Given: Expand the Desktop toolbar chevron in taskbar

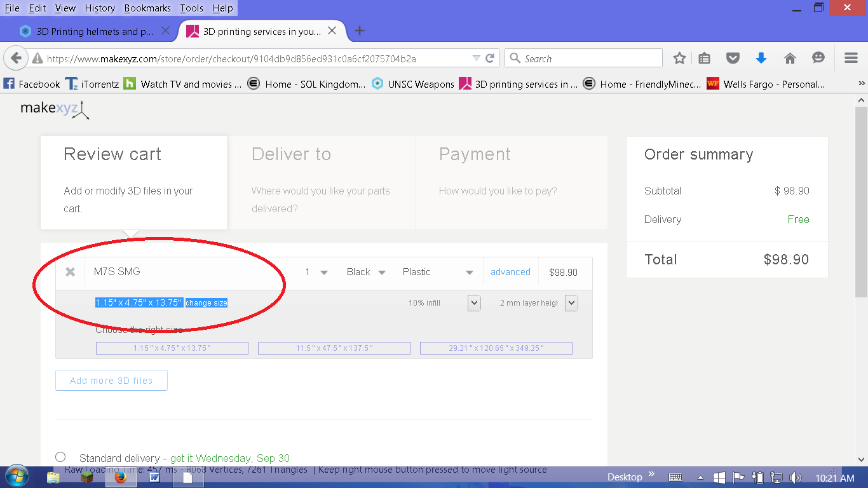Looking at the screenshot, I should tap(651, 475).
